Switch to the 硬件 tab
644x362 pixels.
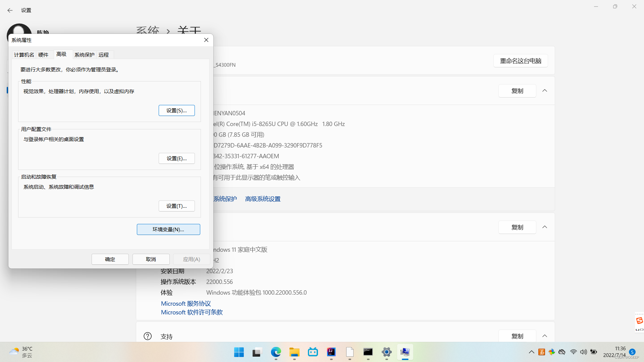point(43,55)
